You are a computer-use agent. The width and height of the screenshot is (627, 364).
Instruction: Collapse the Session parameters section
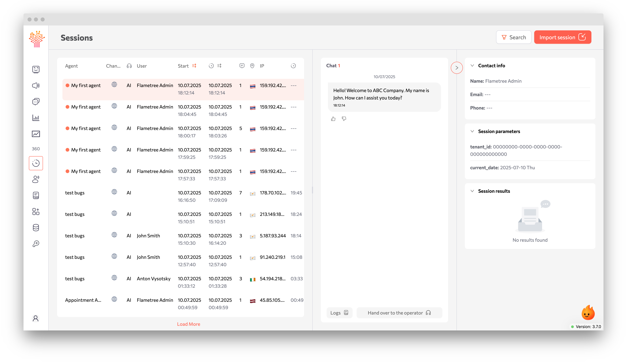[472, 131]
